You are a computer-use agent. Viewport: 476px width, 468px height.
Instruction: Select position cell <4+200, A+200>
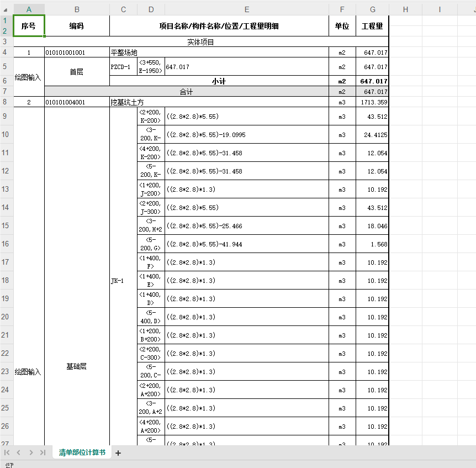click(x=151, y=426)
